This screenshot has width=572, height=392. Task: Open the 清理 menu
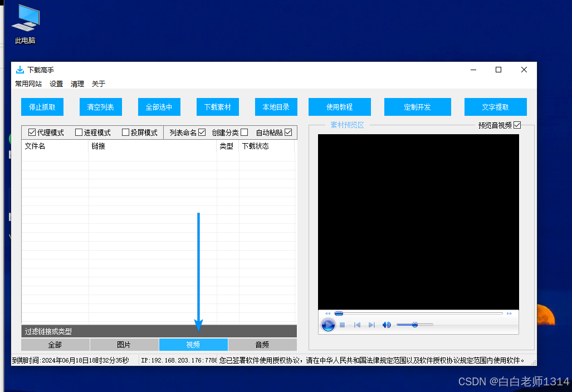[77, 84]
